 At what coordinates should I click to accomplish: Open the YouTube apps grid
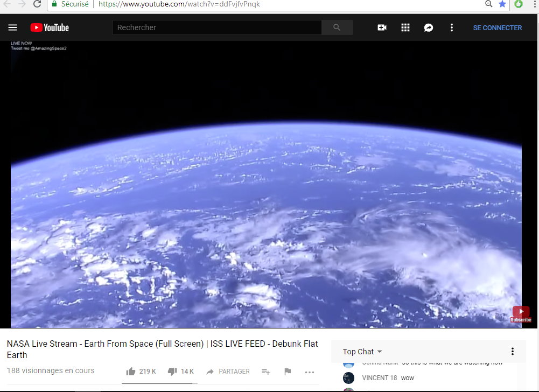click(x=405, y=27)
